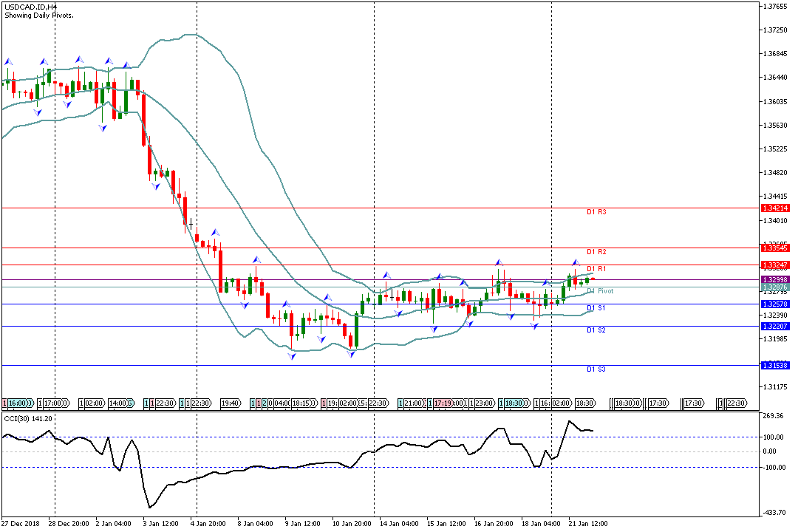Click the 1.34820 price axis value
The height and width of the screenshot is (532, 798).
pyautogui.click(x=775, y=173)
